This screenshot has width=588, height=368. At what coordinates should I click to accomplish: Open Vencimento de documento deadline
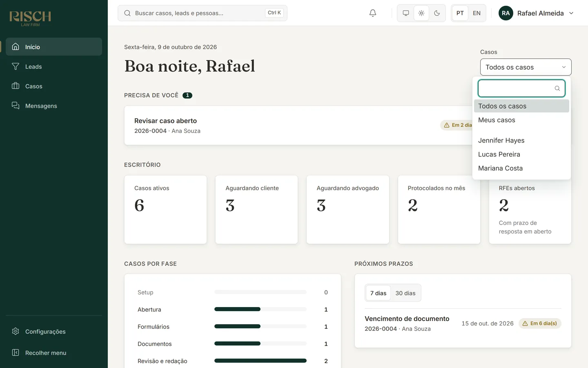point(463,323)
